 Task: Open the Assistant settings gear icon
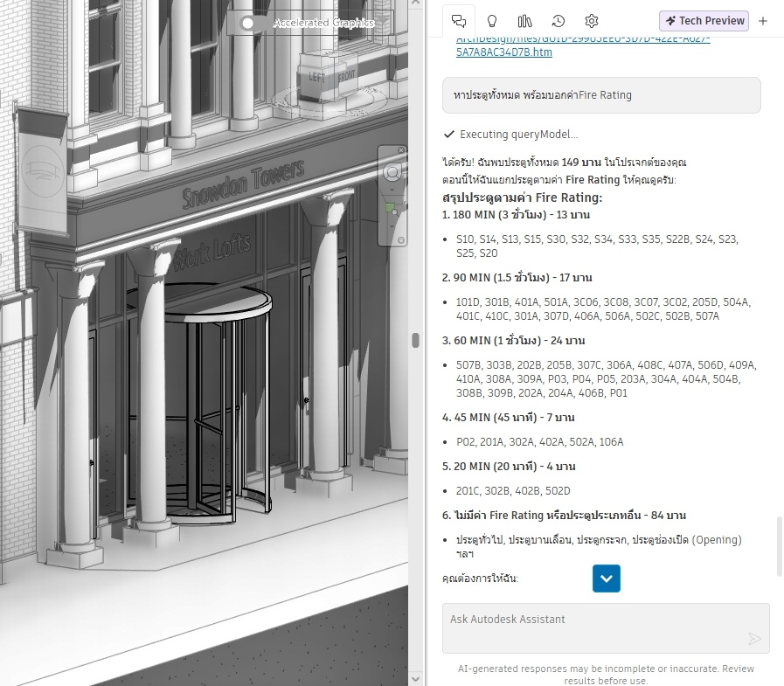tap(591, 21)
